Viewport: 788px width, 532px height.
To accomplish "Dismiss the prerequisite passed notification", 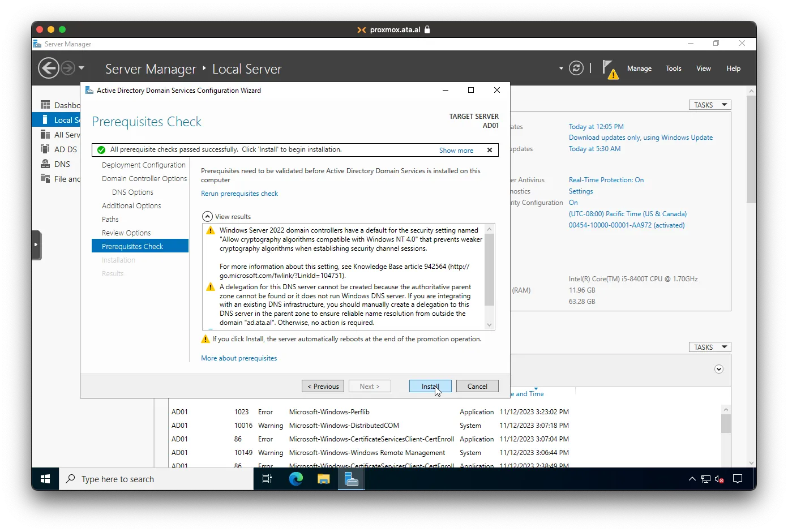I will [x=490, y=150].
